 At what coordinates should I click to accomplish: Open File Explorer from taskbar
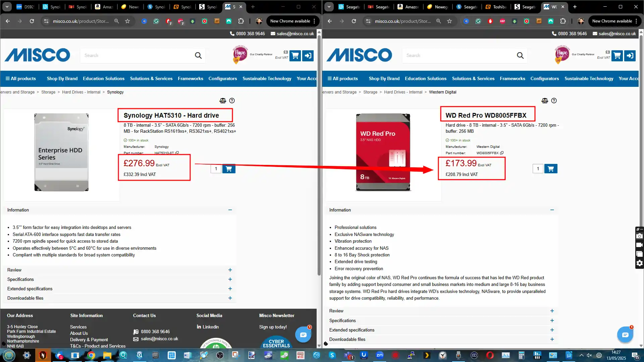tap(107, 355)
